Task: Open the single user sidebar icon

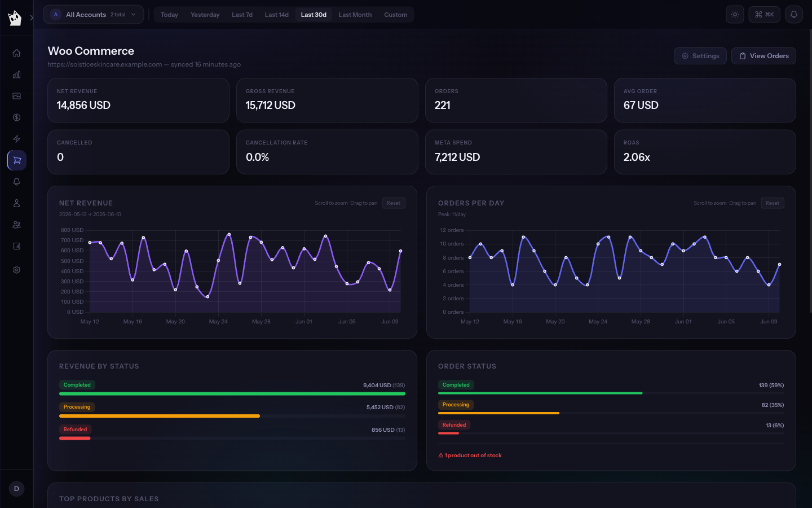Action: 16,203
